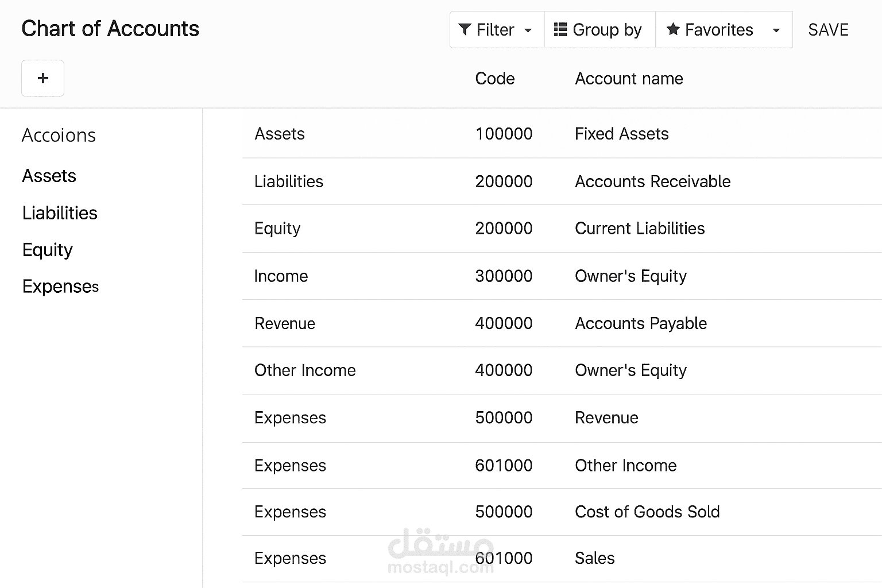Select Expenses in the left sidebar
The height and width of the screenshot is (588, 882).
(x=60, y=287)
